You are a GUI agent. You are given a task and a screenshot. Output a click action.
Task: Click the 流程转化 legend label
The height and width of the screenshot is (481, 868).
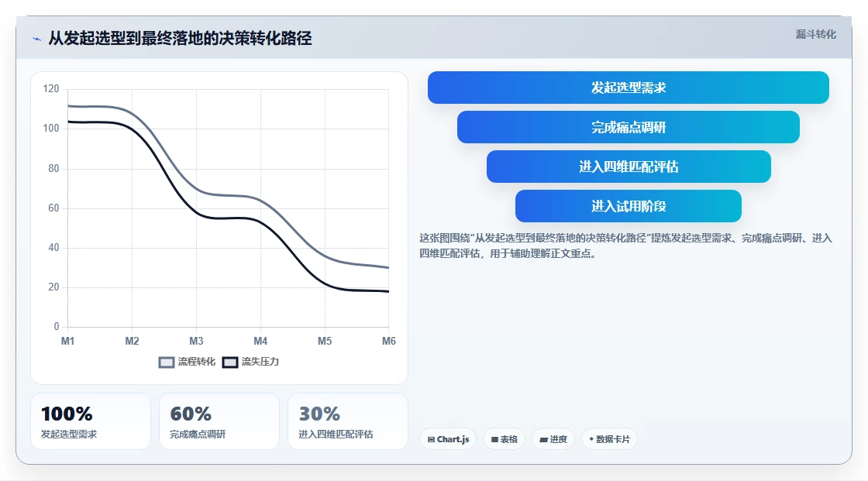(x=197, y=362)
